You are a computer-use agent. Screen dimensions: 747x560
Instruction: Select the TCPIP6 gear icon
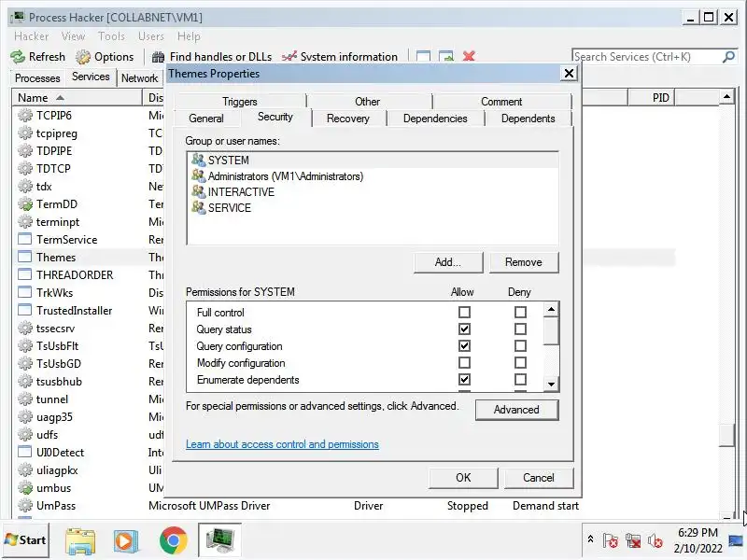(x=25, y=115)
